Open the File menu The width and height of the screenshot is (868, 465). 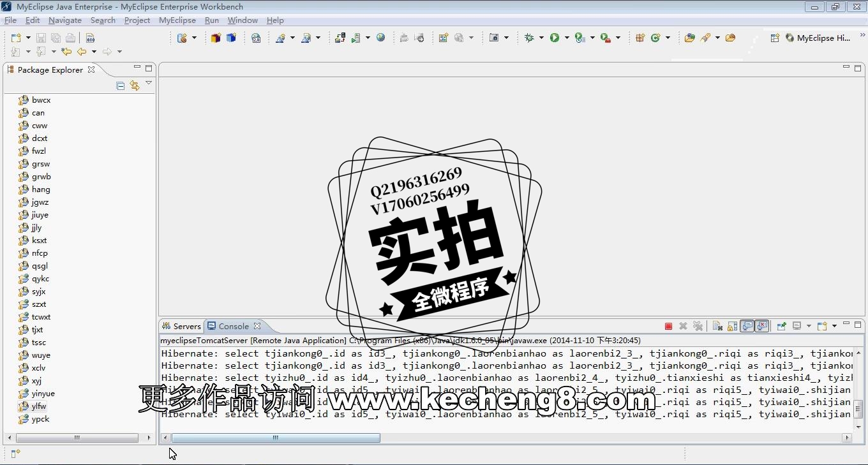[x=10, y=20]
